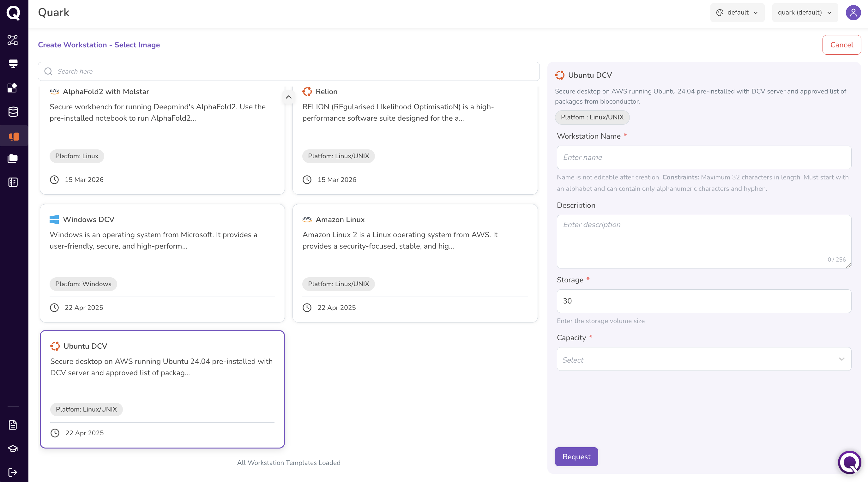
Task: Open the database cylinder icon in the sidebar
Action: click(13, 111)
